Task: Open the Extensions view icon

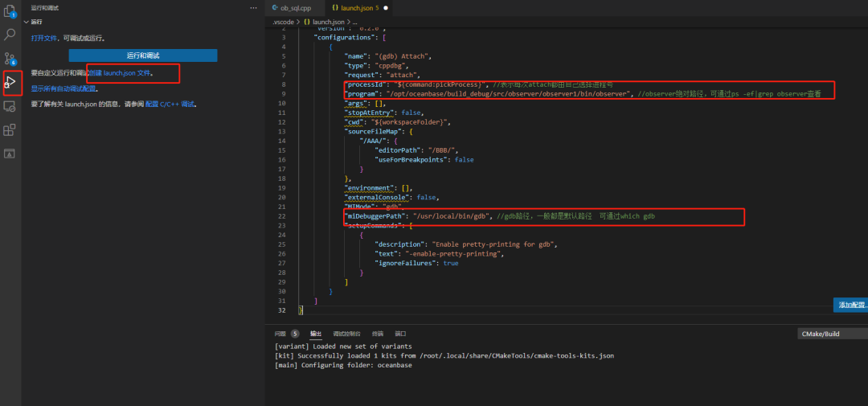Action: [10, 130]
